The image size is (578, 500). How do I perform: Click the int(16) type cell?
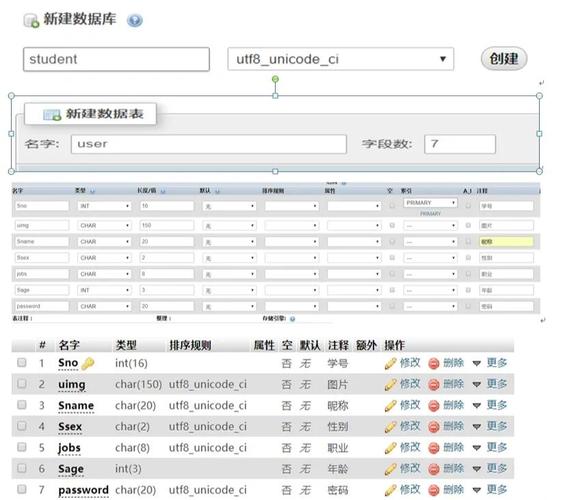point(131,363)
